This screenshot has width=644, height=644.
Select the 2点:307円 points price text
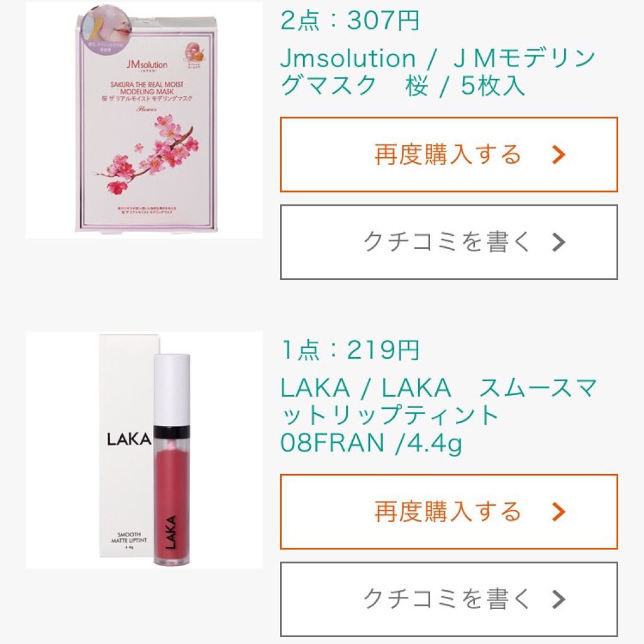tap(350, 20)
